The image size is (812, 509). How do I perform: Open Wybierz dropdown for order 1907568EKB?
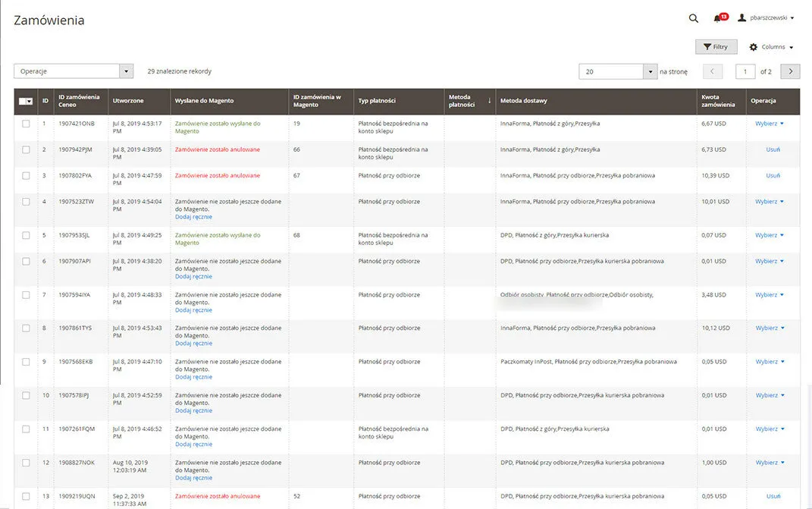[770, 362]
